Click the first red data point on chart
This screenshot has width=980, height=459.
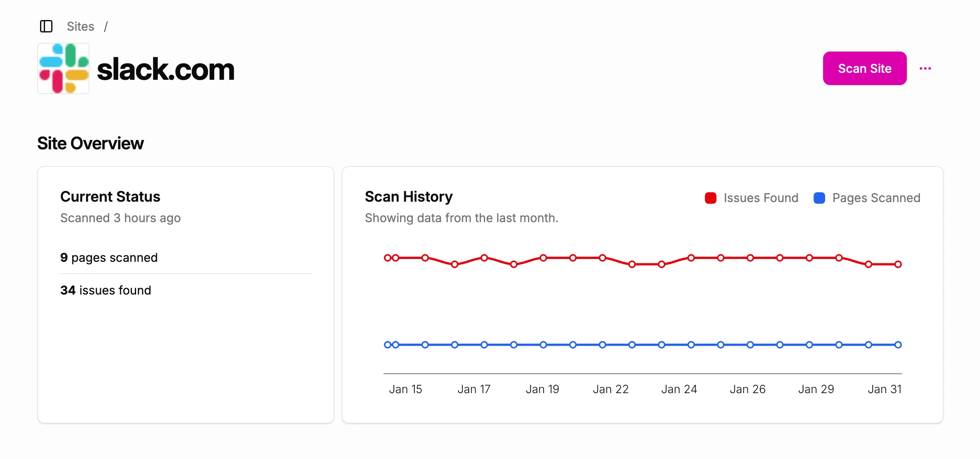(387, 258)
